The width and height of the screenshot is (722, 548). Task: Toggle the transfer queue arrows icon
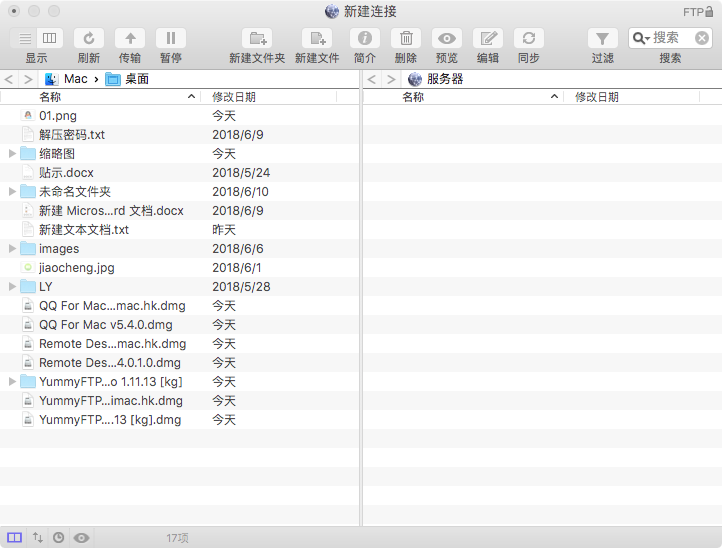tap(38, 537)
